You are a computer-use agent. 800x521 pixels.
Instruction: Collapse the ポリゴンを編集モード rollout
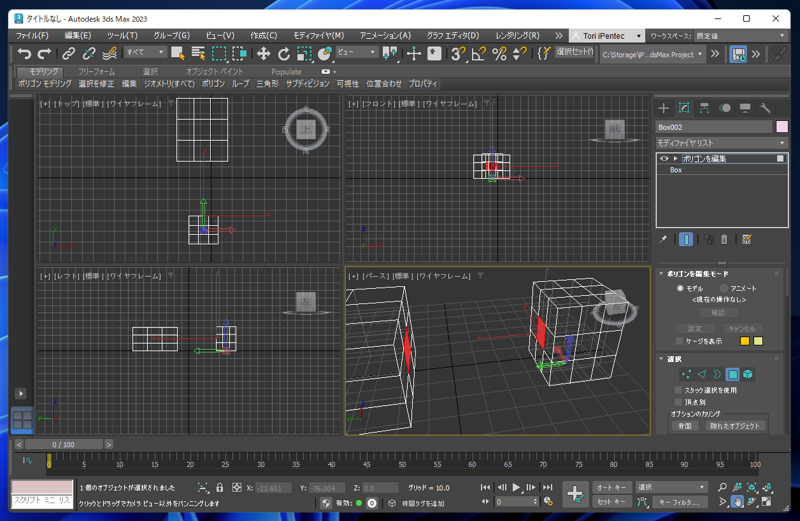(661, 274)
